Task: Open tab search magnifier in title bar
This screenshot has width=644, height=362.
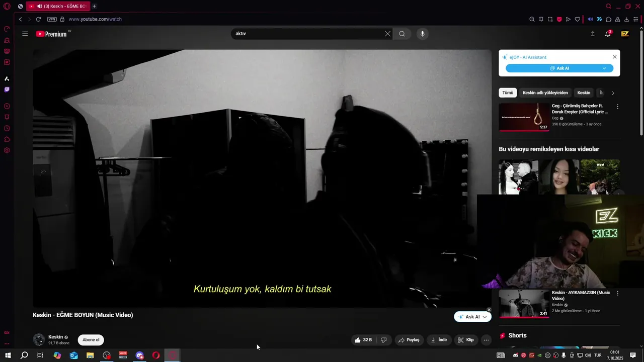Action: point(608,6)
